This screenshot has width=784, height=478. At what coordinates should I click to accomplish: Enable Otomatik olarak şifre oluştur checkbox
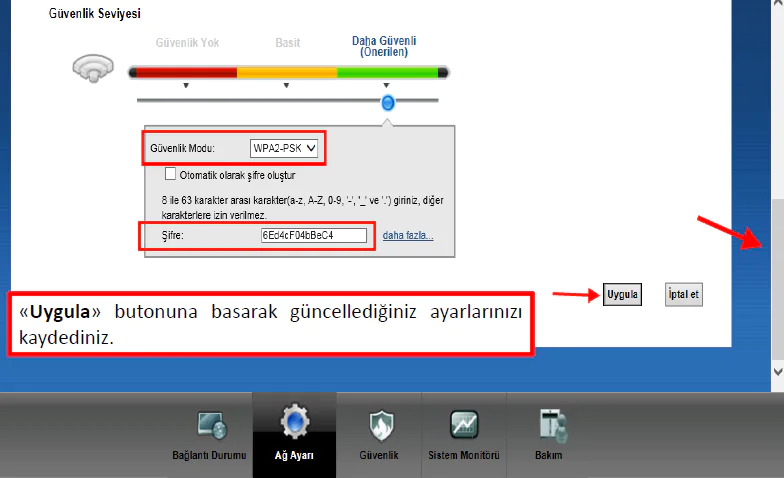170,174
